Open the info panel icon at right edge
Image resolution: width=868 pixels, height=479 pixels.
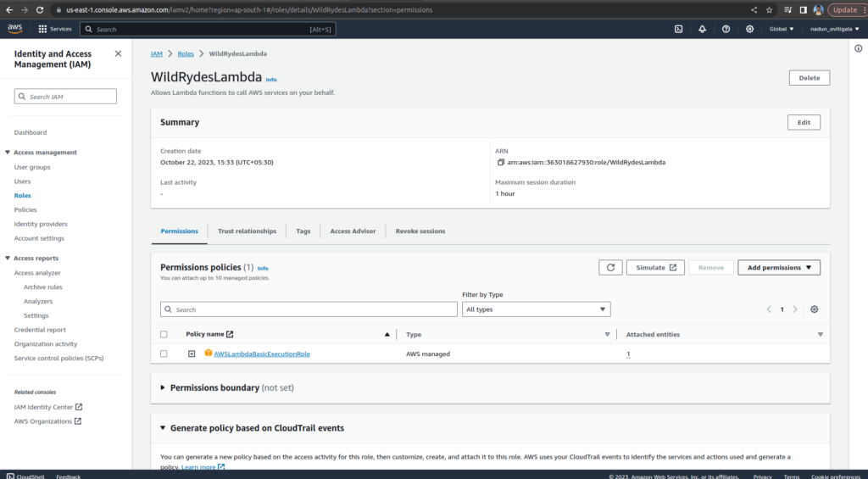point(858,48)
